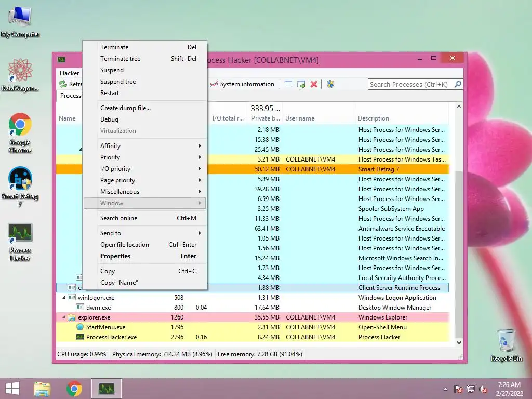532x399 pixels.
Task: Click Antimalware Service Executable description
Action: 402,229
